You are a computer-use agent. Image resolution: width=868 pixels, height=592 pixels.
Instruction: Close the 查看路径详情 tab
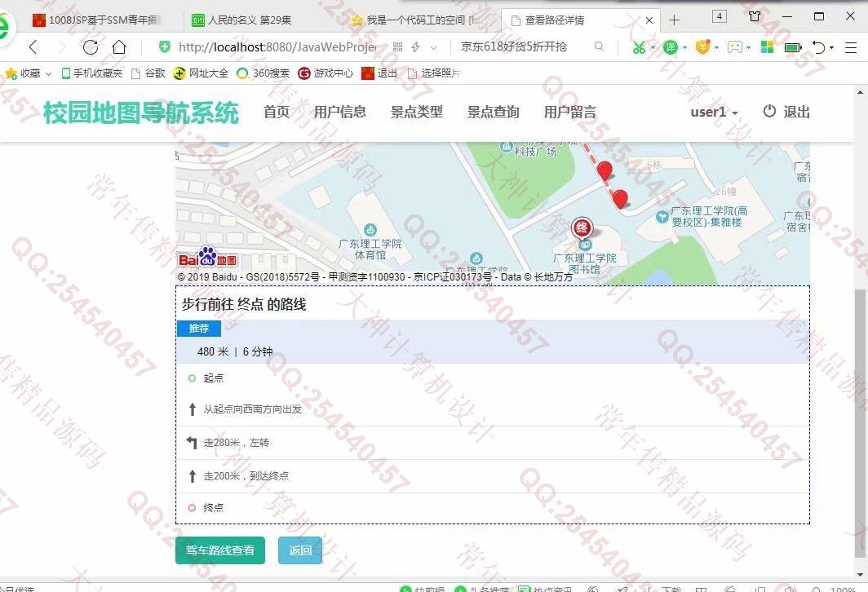coord(649,20)
